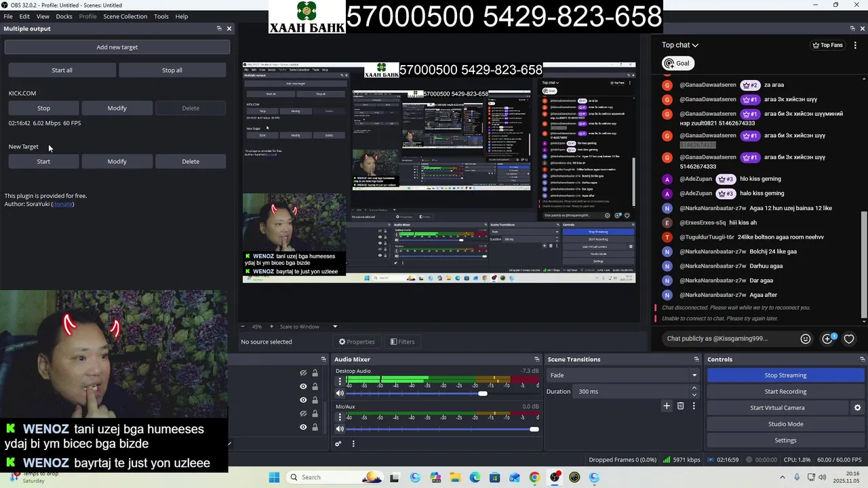Open the Edit menu
This screenshot has width=868, height=488.
[24, 16]
